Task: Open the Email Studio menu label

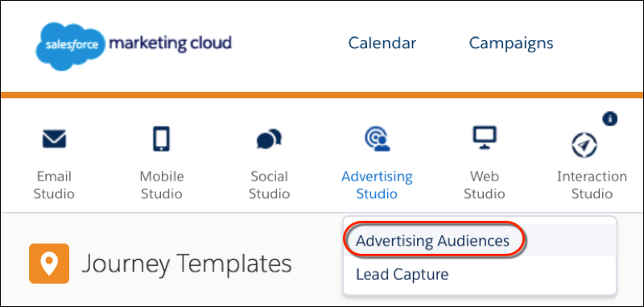Action: pyautogui.click(x=54, y=185)
